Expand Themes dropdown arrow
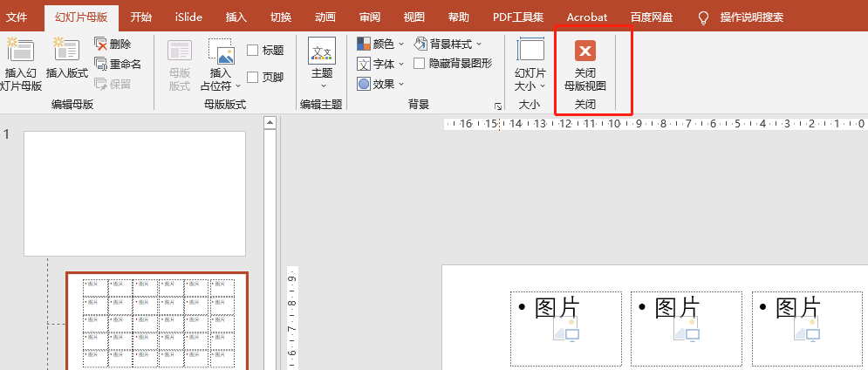This screenshot has height=370, width=868. [x=324, y=86]
